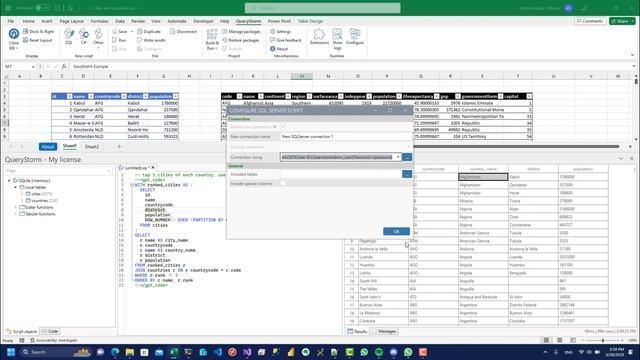Switch to the Formulas ribbon tab

(99, 21)
